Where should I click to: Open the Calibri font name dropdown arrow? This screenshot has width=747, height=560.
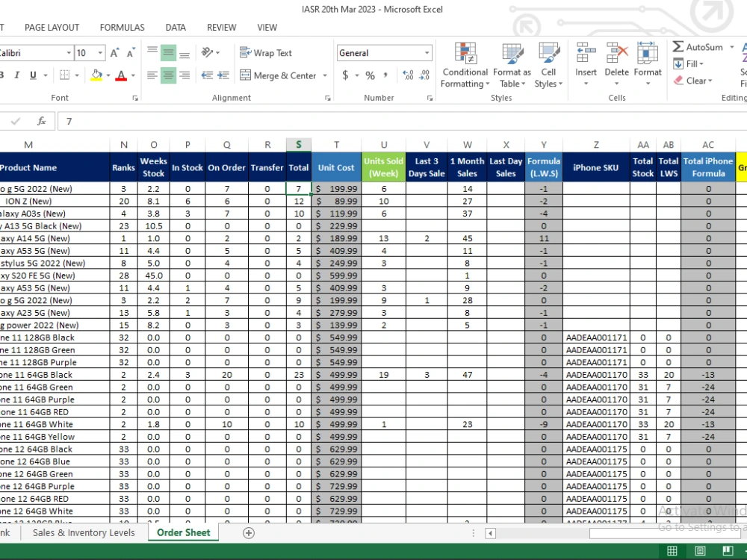click(x=69, y=53)
